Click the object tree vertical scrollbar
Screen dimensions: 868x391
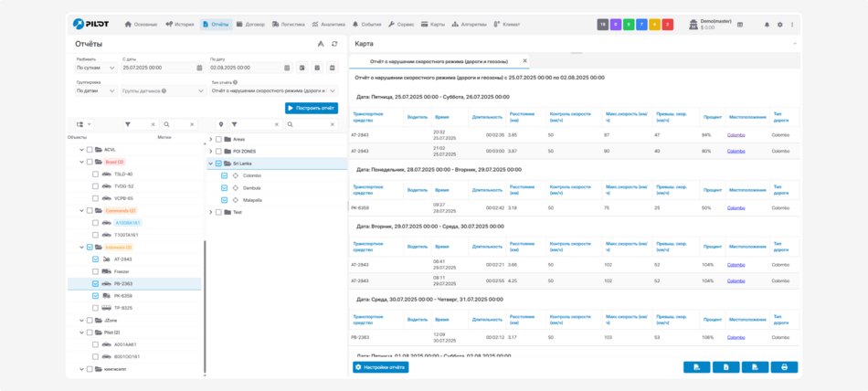pyautogui.click(x=205, y=301)
